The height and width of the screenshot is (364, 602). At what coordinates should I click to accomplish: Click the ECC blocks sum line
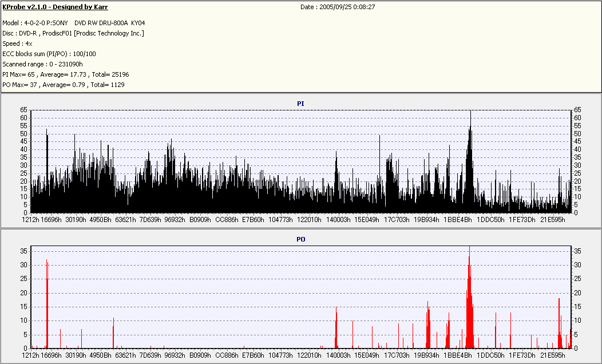pyautogui.click(x=49, y=54)
